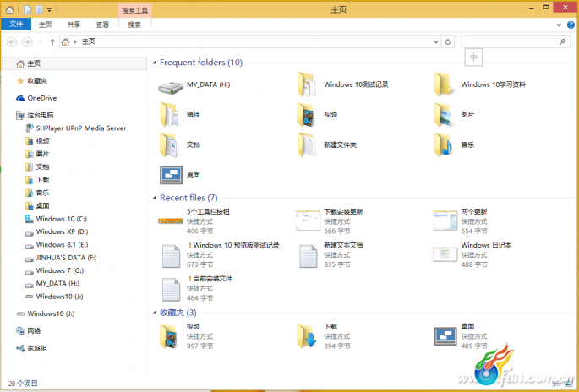Select the 新建文本文档 recent file
Image resolution: width=579 pixels, height=392 pixels.
click(x=330, y=254)
